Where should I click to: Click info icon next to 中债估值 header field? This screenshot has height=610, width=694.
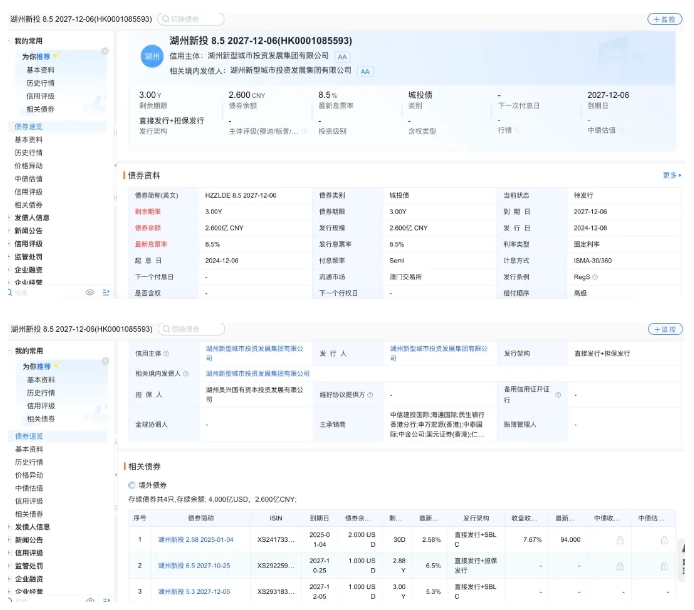pos(621,130)
